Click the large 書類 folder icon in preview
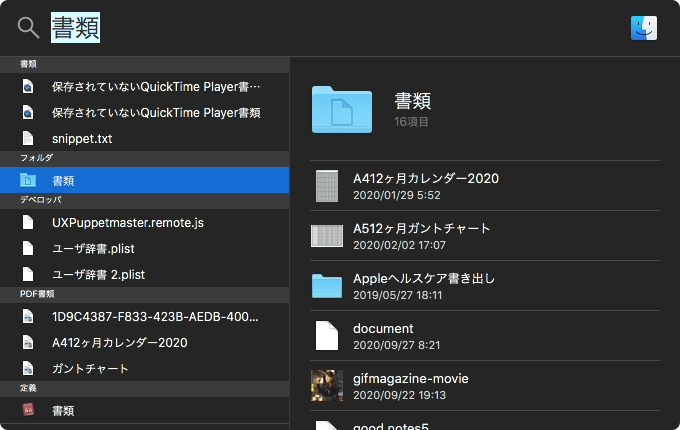 pyautogui.click(x=342, y=109)
